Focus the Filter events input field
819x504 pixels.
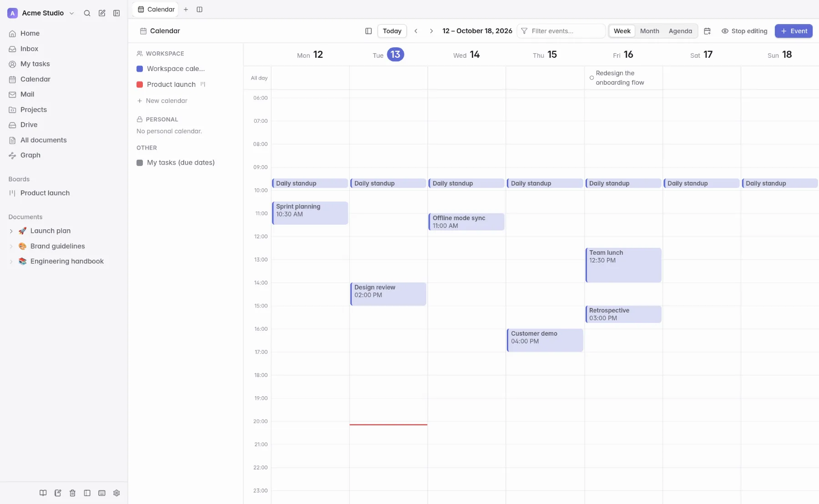coord(561,31)
